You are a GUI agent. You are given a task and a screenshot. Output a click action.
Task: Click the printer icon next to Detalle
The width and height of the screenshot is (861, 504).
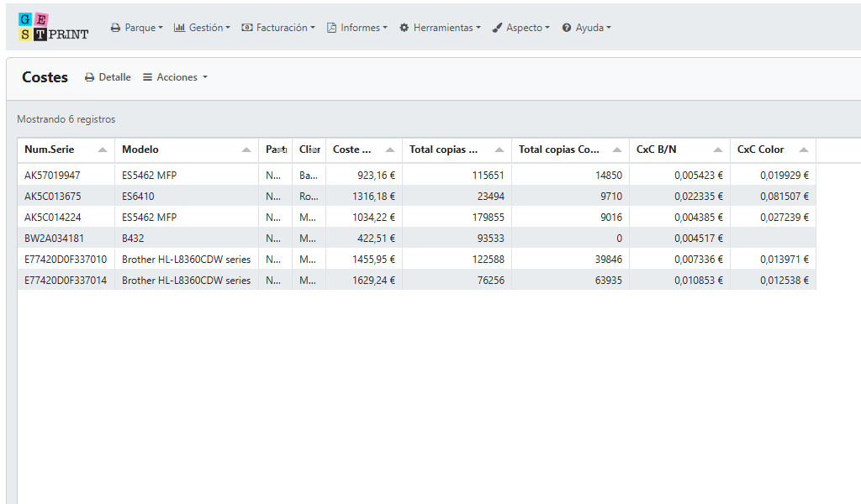89,77
